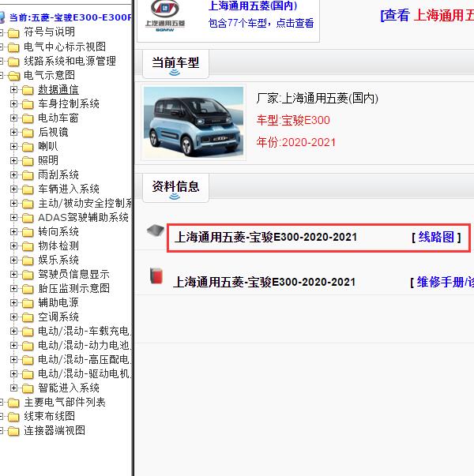
Task: Click 年份:2020-2021 text
Action: click(x=296, y=142)
